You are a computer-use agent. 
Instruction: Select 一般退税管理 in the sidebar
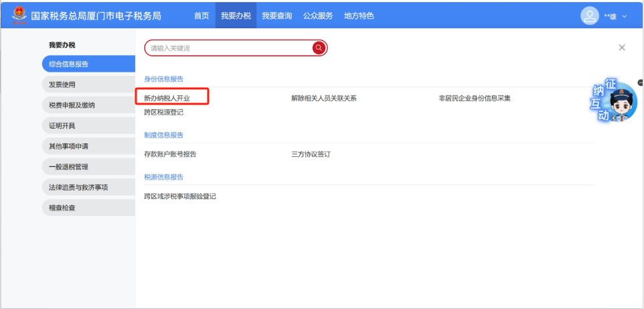coord(89,167)
